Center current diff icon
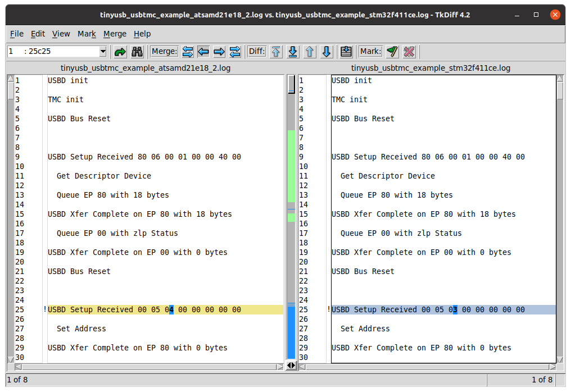This screenshot has width=571, height=392. [346, 52]
